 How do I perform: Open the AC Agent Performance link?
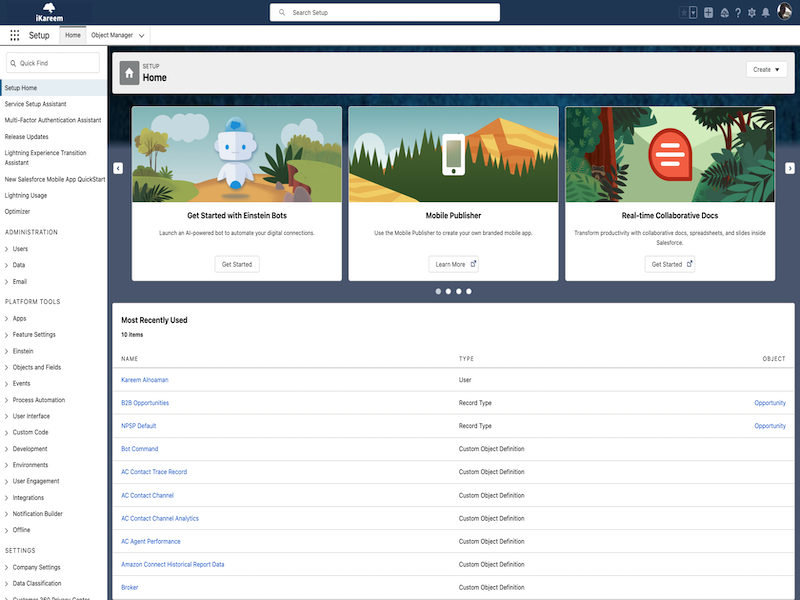(151, 541)
